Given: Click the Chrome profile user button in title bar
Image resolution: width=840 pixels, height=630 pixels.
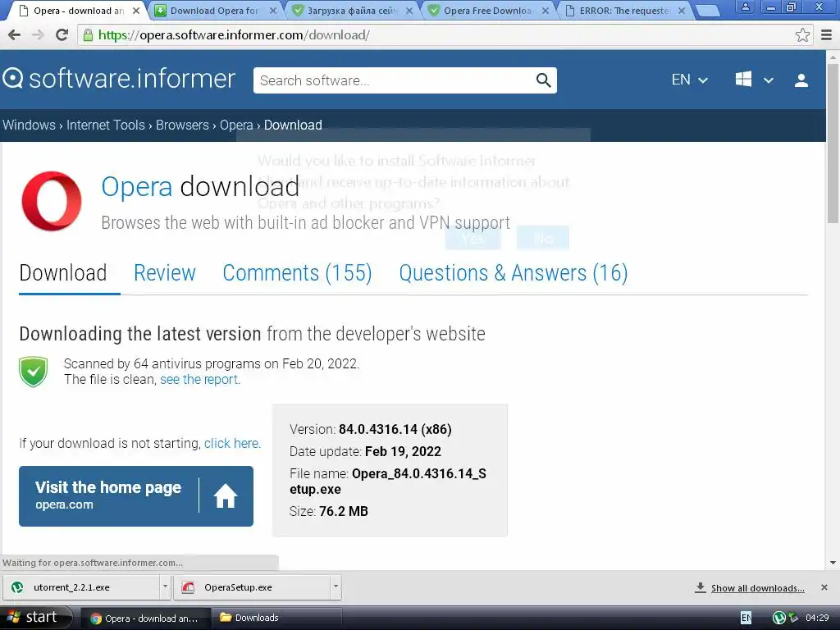Looking at the screenshot, I should (x=745, y=7).
